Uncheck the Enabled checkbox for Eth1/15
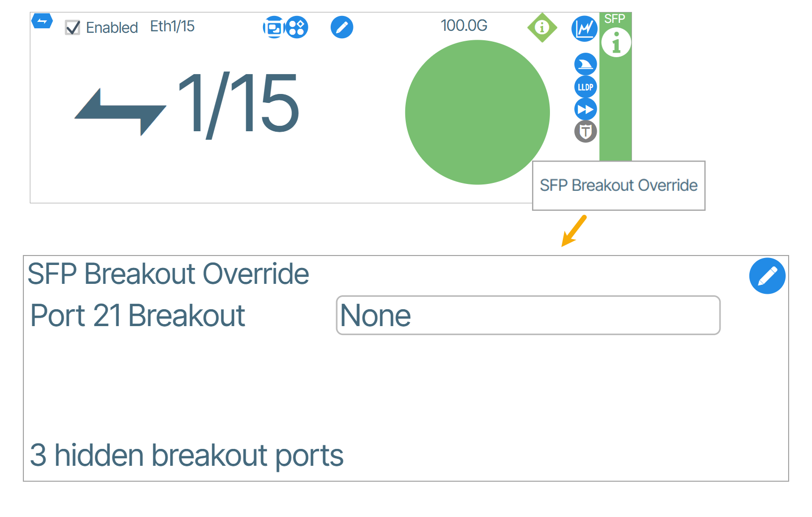This screenshot has height=517, width=812. (x=73, y=28)
